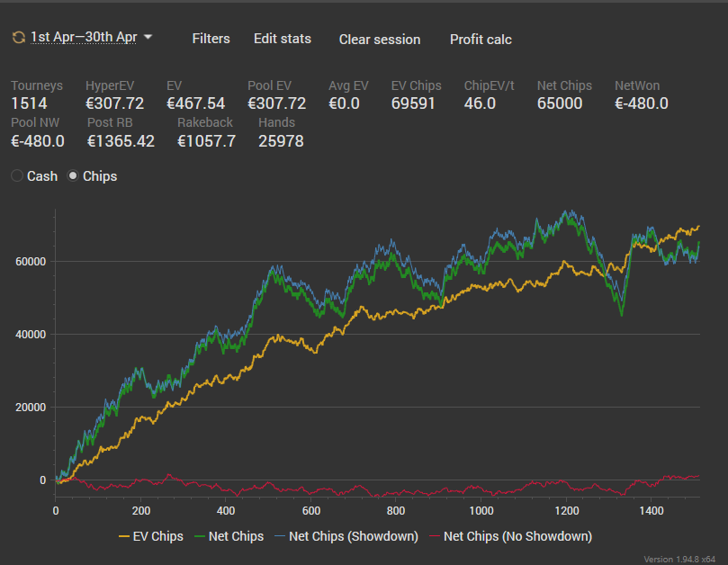Screen dimensions: 728x565
Task: Open Edit stats
Action: (x=283, y=39)
